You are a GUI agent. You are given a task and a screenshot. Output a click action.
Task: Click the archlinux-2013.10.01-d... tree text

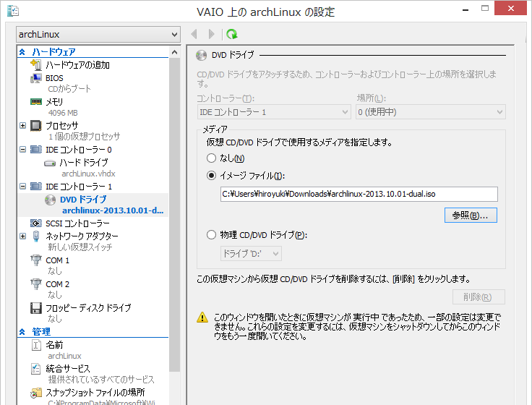[x=113, y=210]
